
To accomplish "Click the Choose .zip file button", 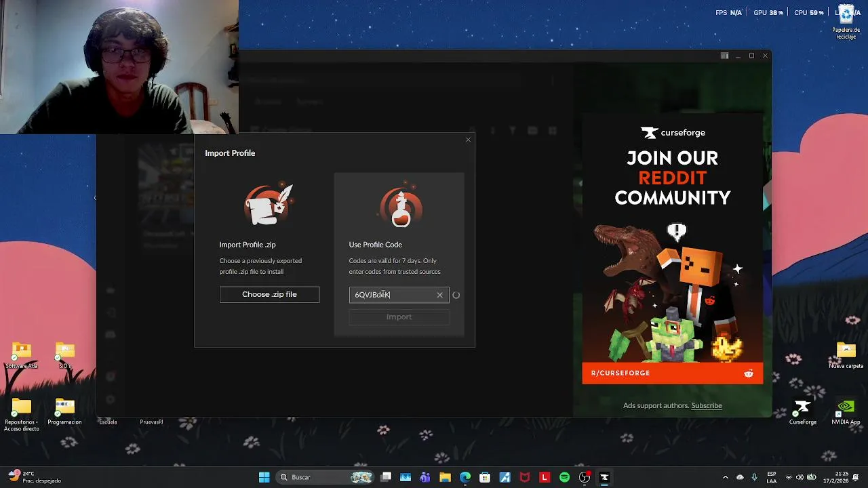I will click(269, 294).
